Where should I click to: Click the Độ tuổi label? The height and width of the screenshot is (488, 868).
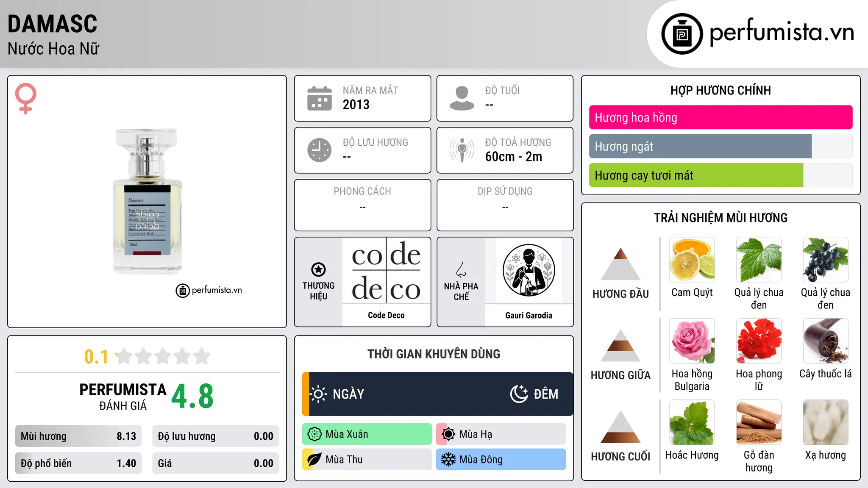click(502, 90)
